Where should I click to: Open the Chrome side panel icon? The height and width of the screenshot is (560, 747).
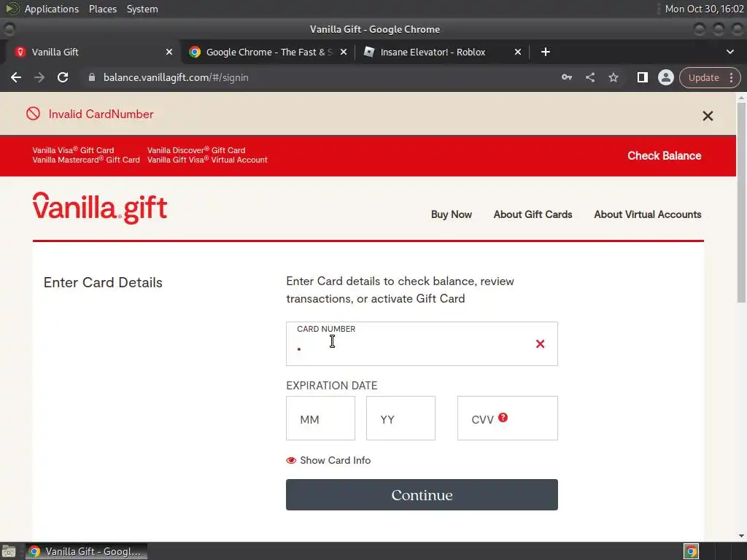coord(642,77)
